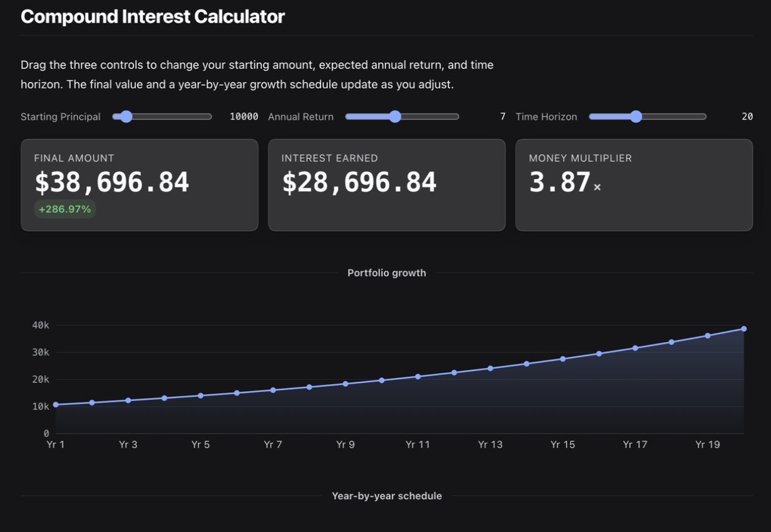Click the Time Horizon value 20

pyautogui.click(x=747, y=116)
